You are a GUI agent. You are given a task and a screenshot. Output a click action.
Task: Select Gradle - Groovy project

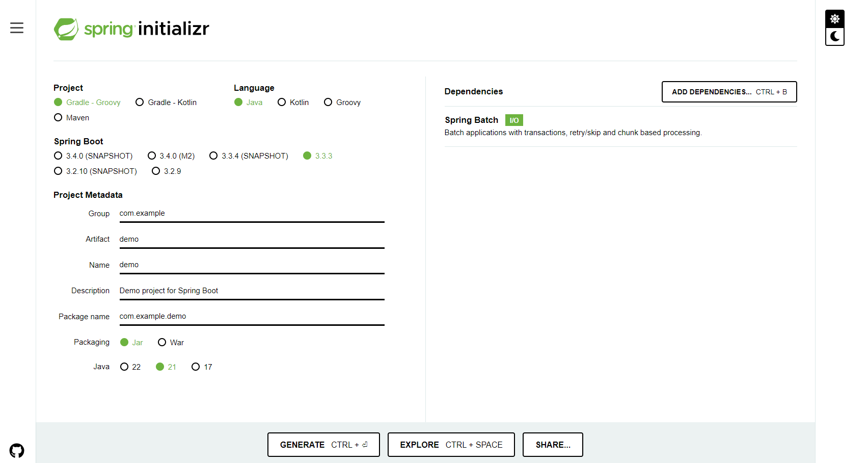[x=88, y=102]
